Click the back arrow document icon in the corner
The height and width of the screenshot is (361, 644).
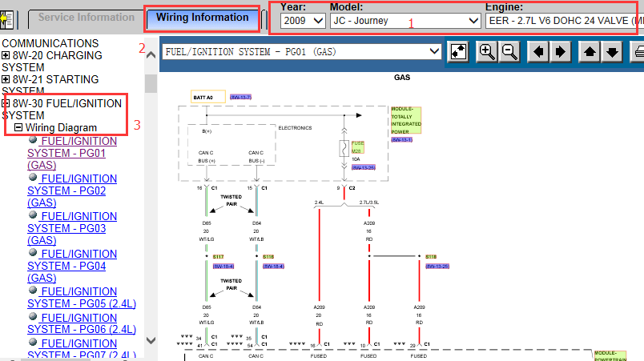(x=6, y=19)
